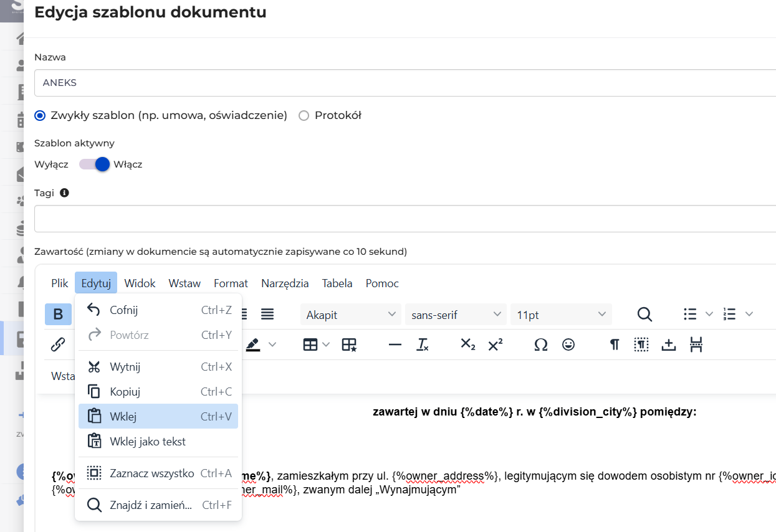Open the Narzędzia menu
The height and width of the screenshot is (532, 776).
285,283
